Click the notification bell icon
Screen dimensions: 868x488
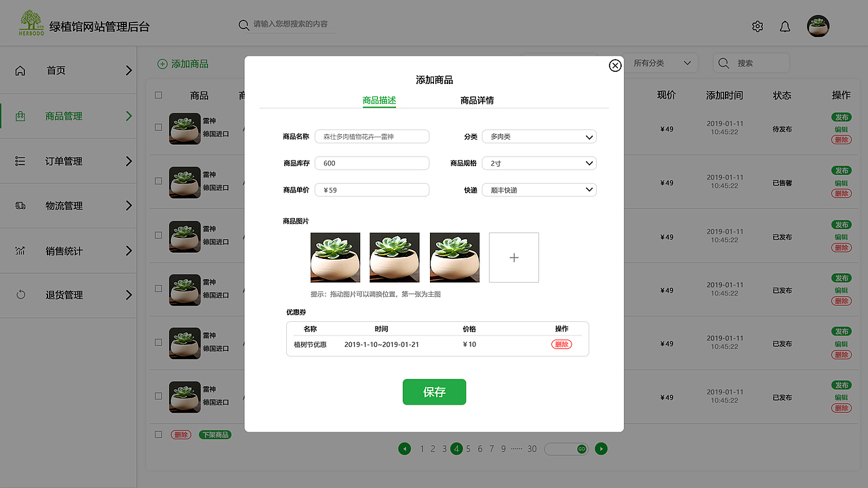click(x=785, y=26)
